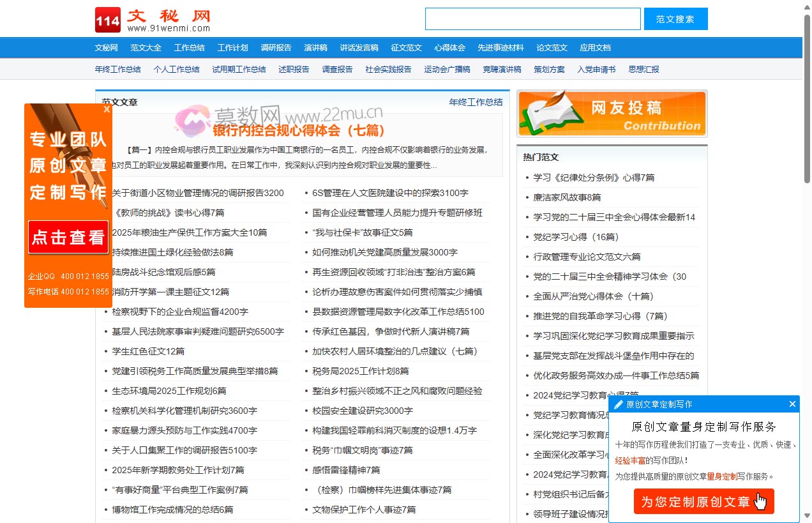This screenshot has height=523, width=812.
Task: Click the 范文搜索 search button
Action: click(675, 19)
